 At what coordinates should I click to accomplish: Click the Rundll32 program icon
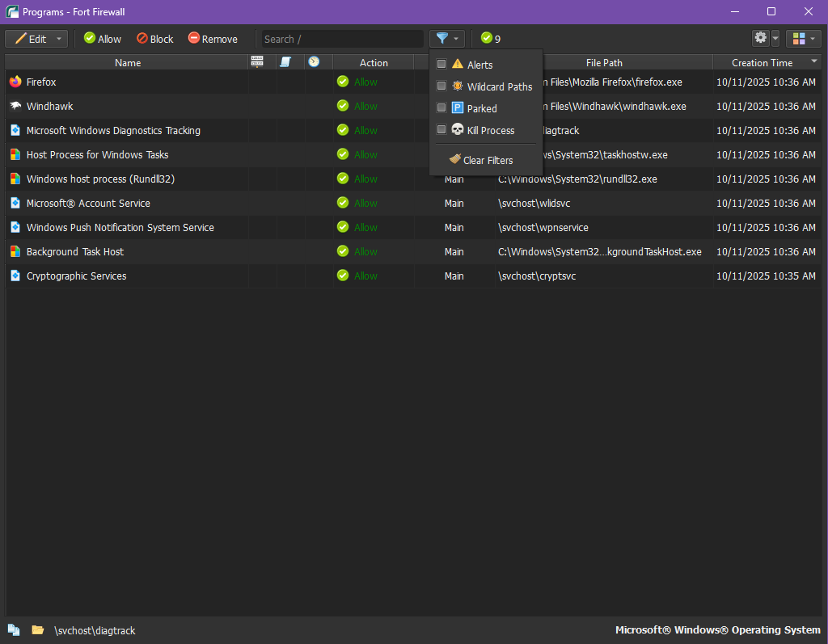(15, 179)
